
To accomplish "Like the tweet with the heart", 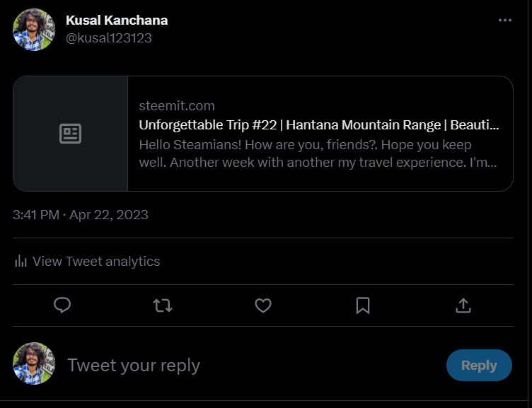I will [x=263, y=305].
